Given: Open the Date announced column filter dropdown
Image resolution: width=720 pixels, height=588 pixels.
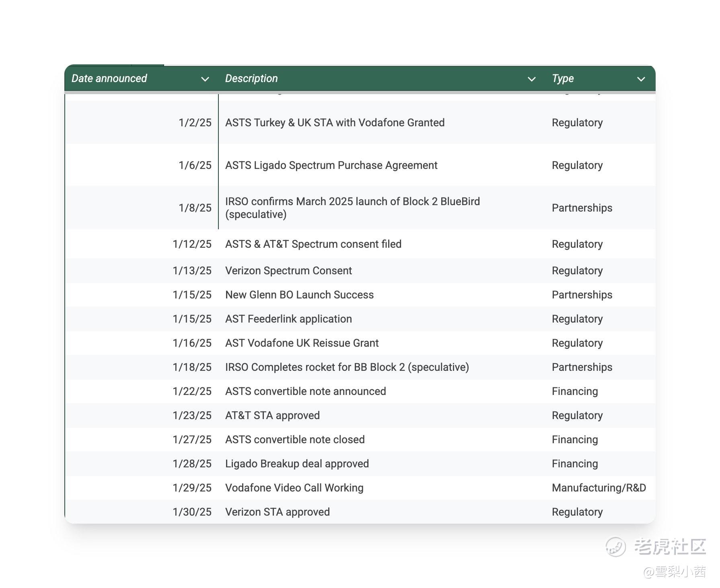Looking at the screenshot, I should tap(205, 79).
